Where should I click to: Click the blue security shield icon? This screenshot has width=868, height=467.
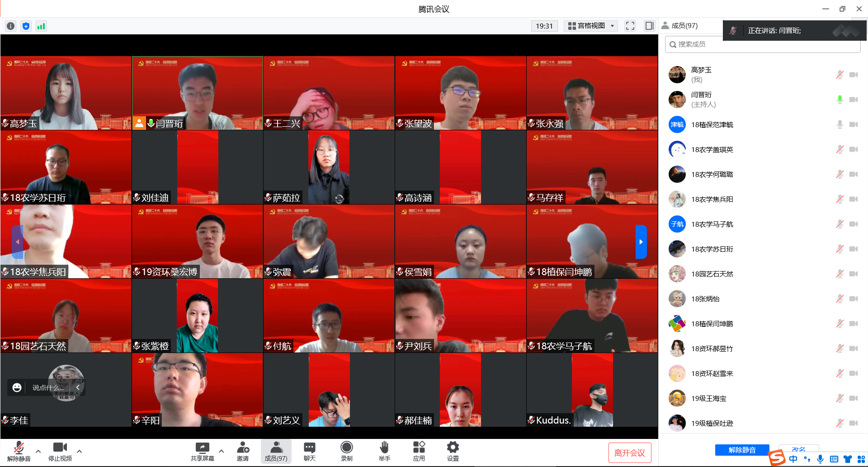[x=26, y=26]
